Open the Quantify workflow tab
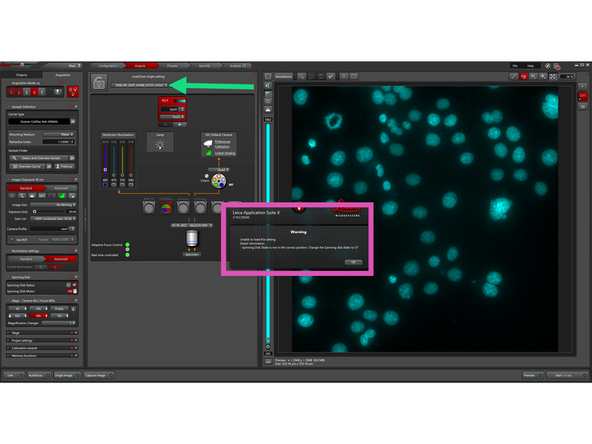 click(x=205, y=66)
